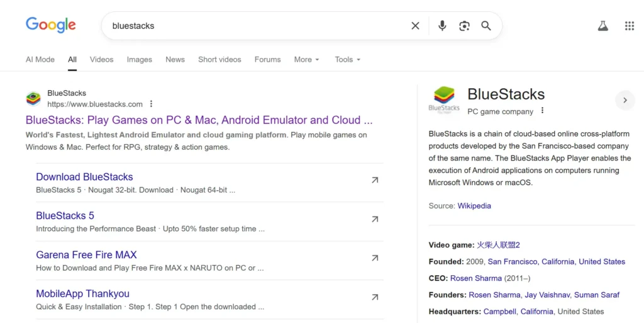Click the 'Headquarters:' label
Image resolution: width=644 pixels, height=323 pixels.
tap(455, 312)
